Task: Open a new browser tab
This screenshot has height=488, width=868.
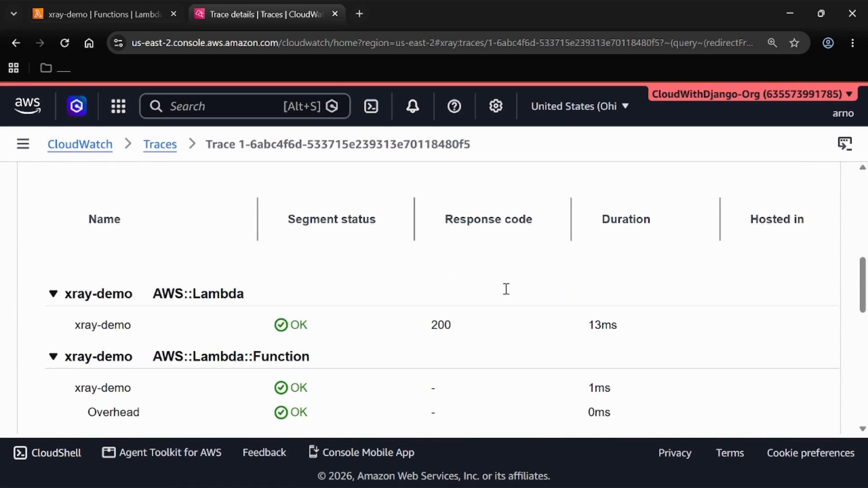Action: [x=359, y=14]
